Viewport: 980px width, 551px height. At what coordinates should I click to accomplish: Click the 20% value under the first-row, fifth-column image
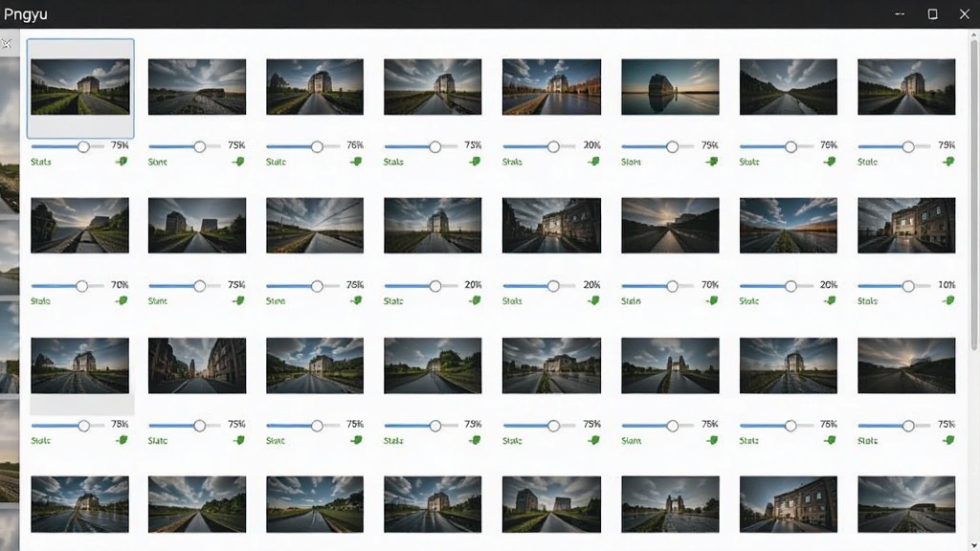[x=591, y=145]
